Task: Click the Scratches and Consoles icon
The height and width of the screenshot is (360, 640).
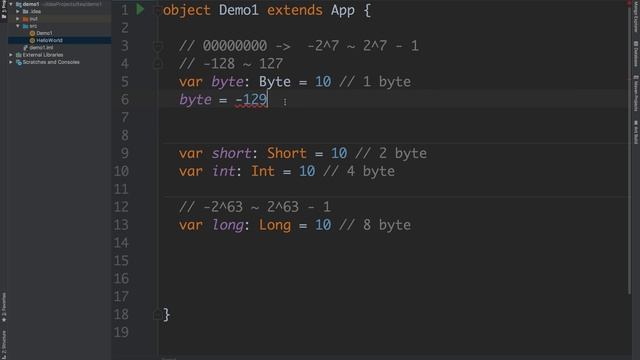Action: click(x=19, y=62)
